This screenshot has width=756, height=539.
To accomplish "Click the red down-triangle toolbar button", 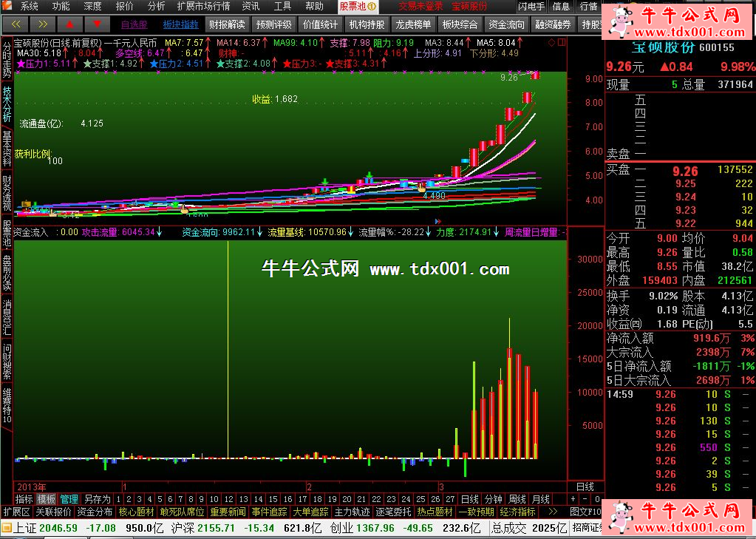I will tap(97, 24).
